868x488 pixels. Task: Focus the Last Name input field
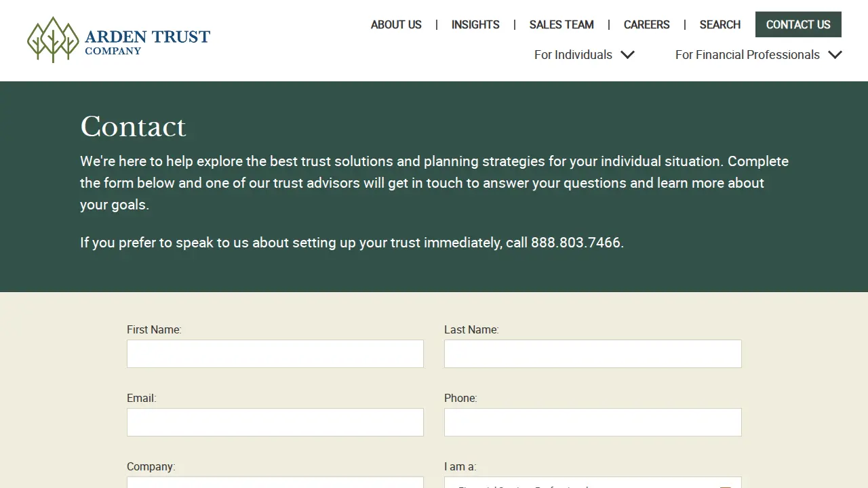593,354
